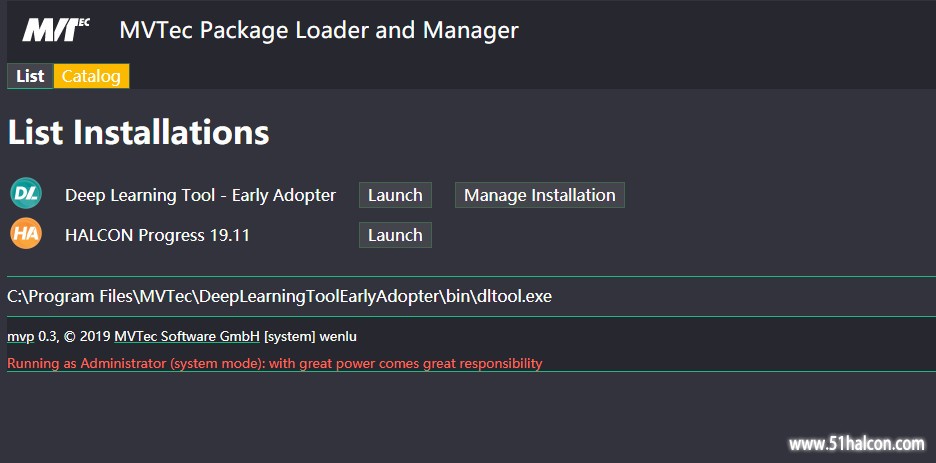This screenshot has width=936, height=463.
Task: Click the dltool.exe path text
Action: click(x=279, y=297)
